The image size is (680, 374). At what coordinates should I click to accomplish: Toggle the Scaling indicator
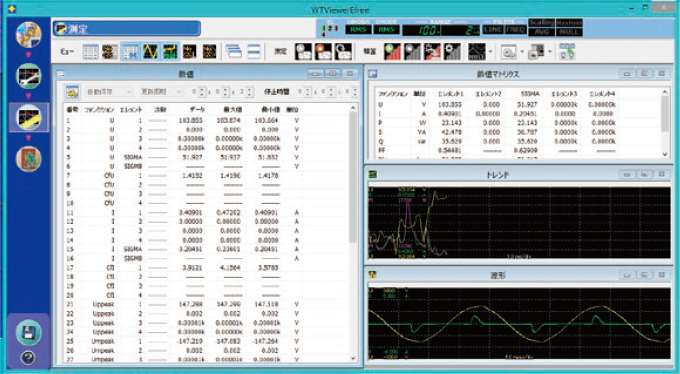pos(541,22)
